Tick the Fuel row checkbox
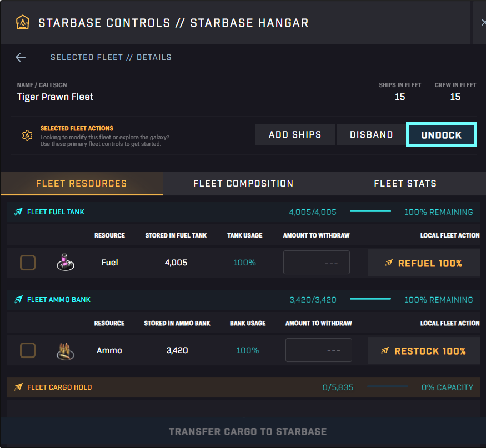Image resolution: width=486 pixels, height=448 pixels. pos(28,263)
